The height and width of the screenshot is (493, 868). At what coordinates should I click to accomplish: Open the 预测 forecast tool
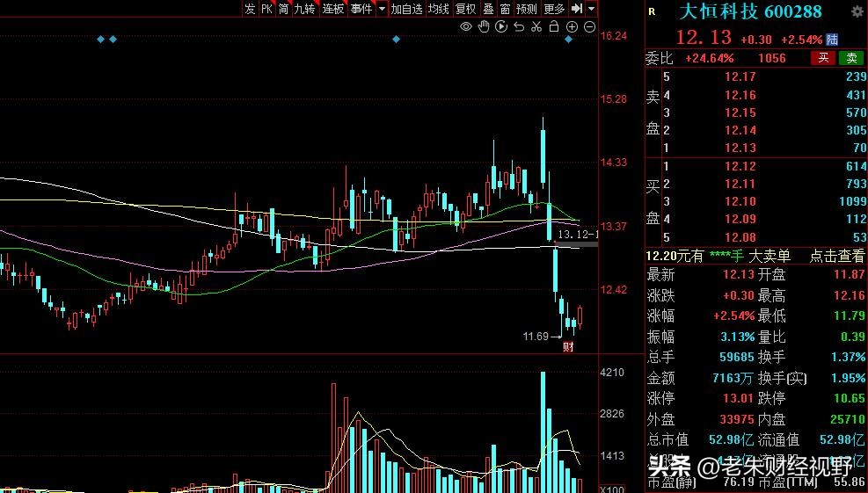point(527,8)
